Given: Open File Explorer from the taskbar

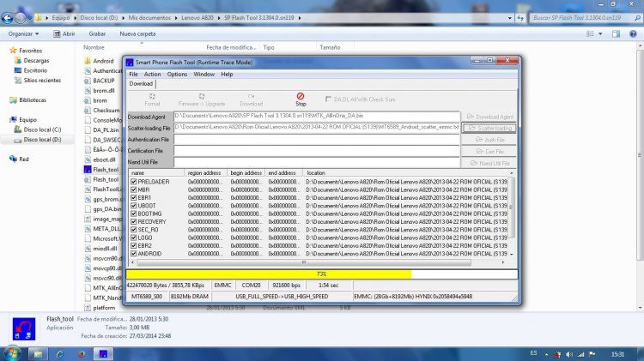Looking at the screenshot, I should coord(38,353).
